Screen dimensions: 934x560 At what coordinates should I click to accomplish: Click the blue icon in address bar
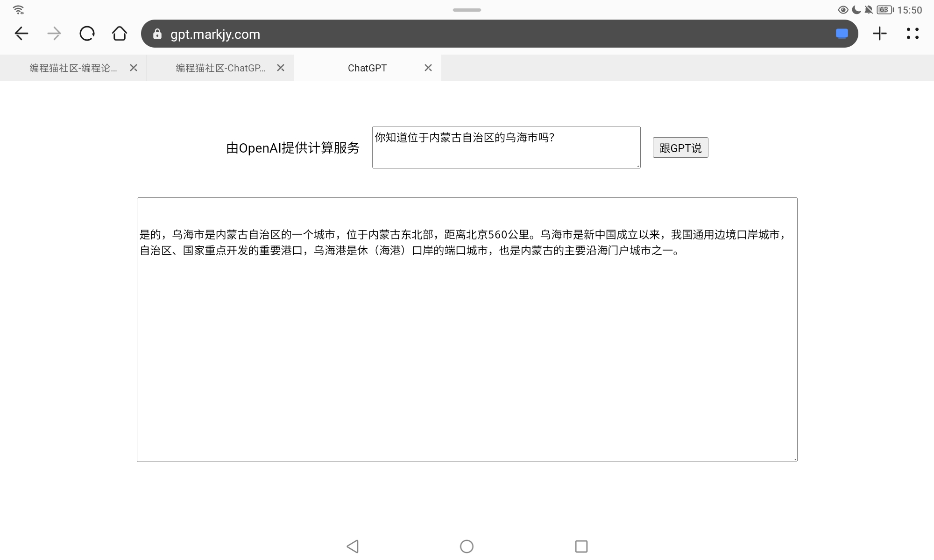click(842, 34)
